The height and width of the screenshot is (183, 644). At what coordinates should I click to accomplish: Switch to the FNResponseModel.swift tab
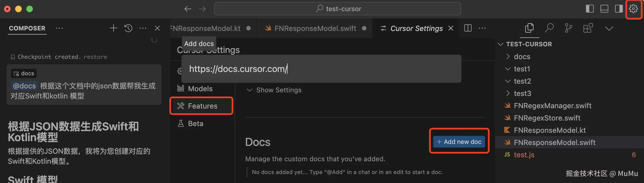(x=315, y=28)
